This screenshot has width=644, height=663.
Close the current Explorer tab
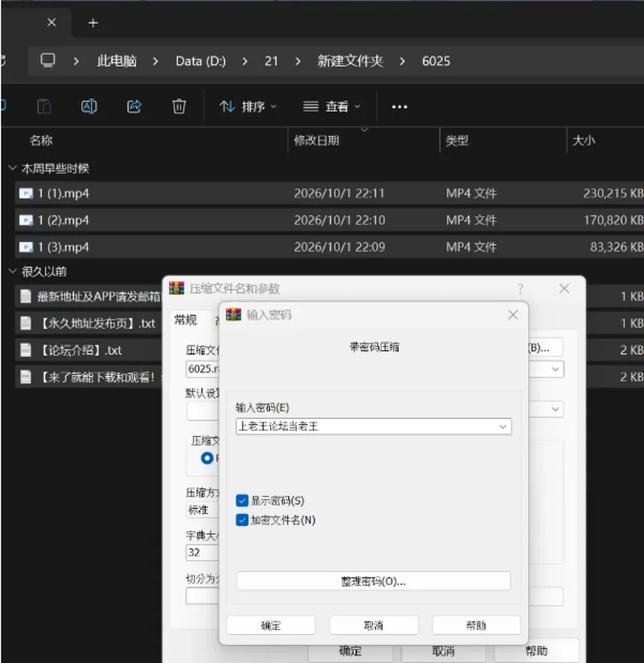52,22
